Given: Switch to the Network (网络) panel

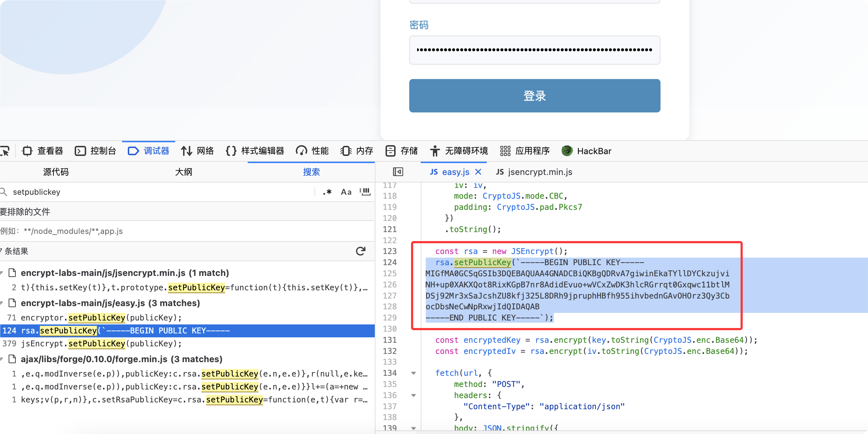Looking at the screenshot, I should coord(197,151).
